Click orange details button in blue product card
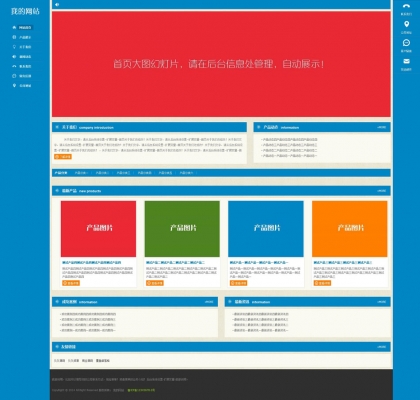 coord(238,283)
